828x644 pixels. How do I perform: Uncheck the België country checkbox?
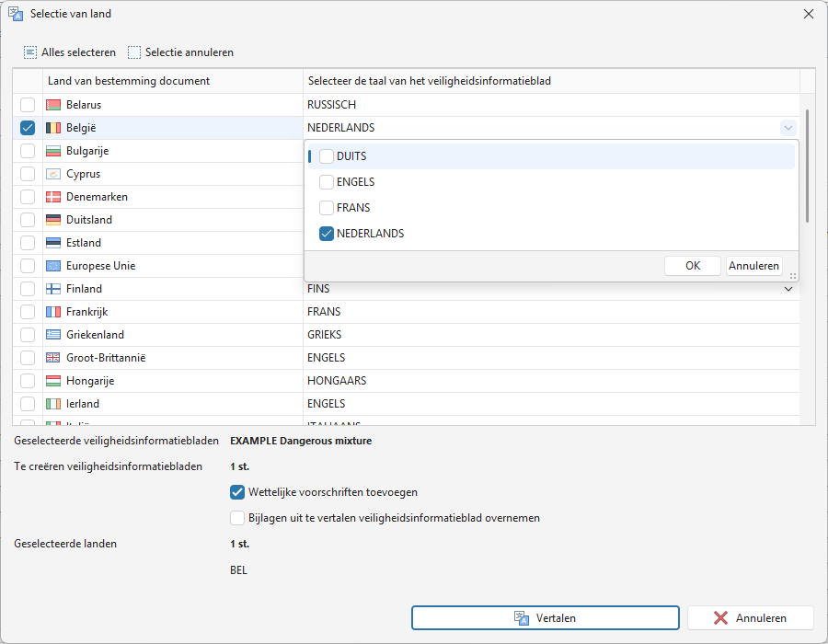[x=28, y=128]
